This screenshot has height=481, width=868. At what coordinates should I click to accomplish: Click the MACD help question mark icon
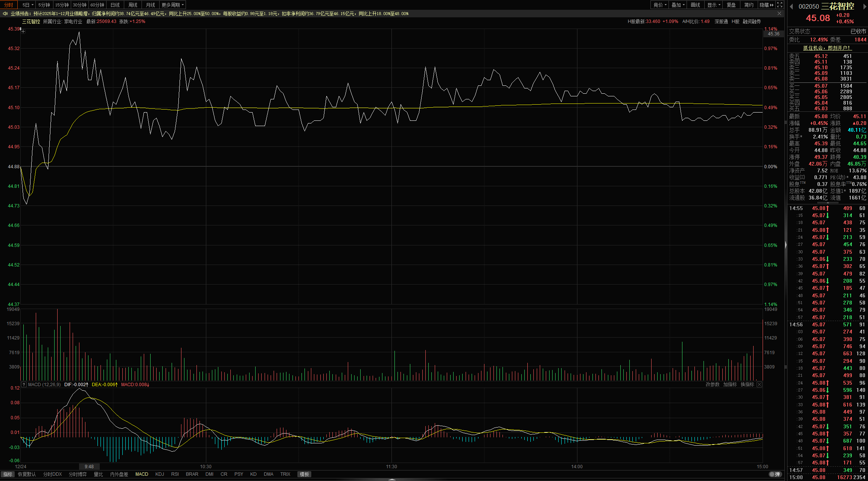24,385
